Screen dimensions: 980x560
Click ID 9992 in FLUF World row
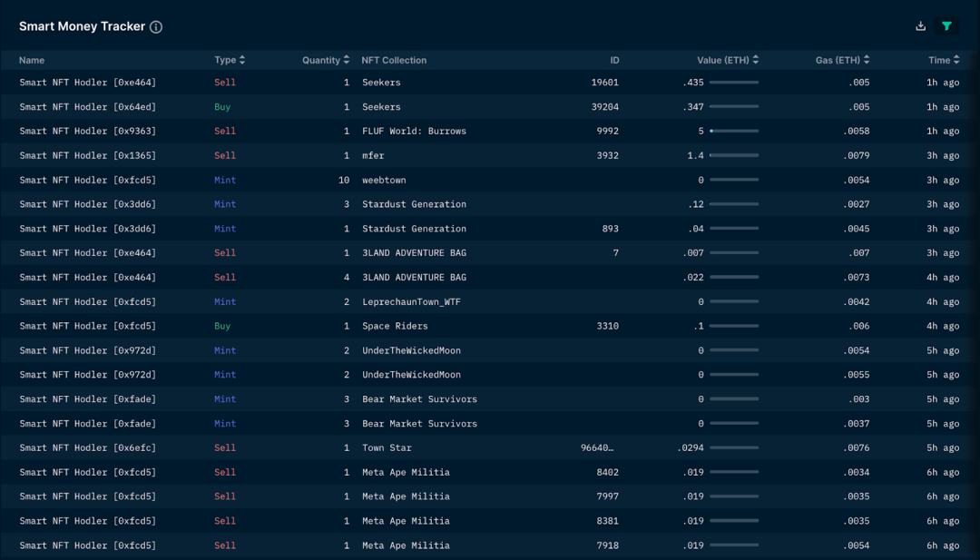[607, 132]
